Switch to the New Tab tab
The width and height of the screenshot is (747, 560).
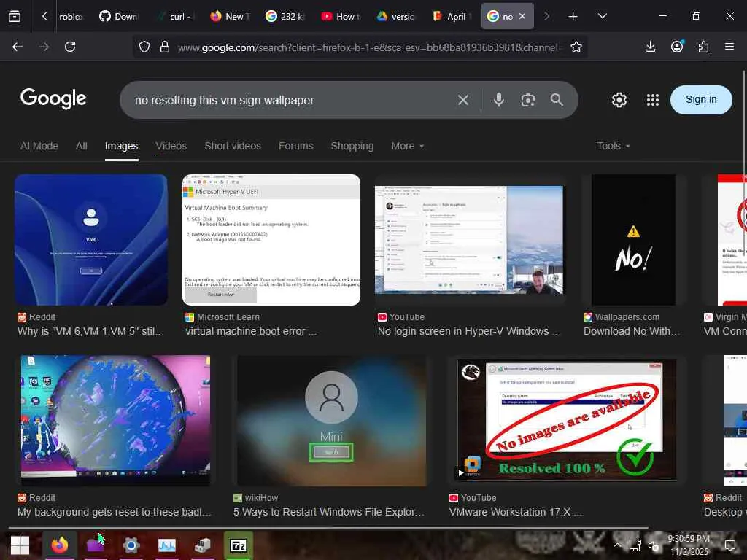coord(230,17)
